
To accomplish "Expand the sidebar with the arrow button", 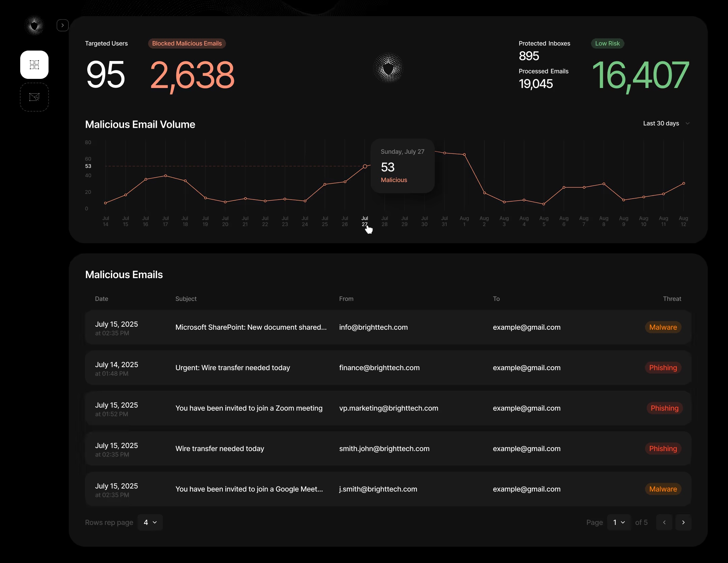I will 63,25.
